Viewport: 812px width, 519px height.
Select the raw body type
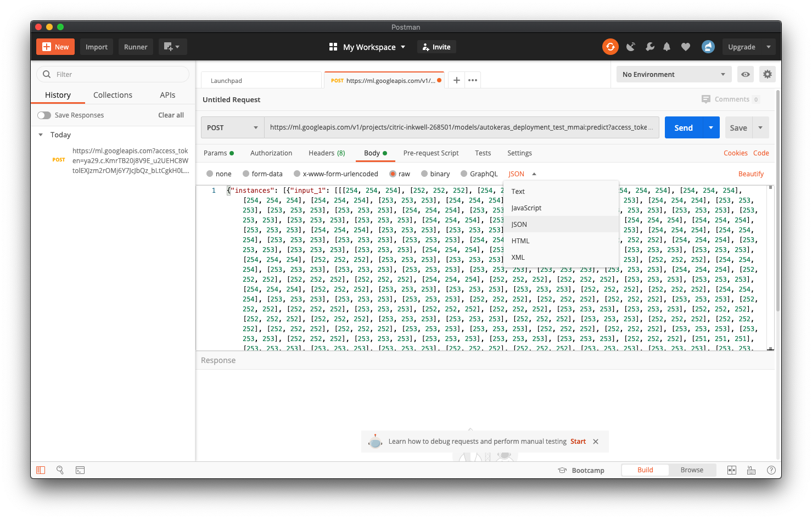(x=393, y=174)
